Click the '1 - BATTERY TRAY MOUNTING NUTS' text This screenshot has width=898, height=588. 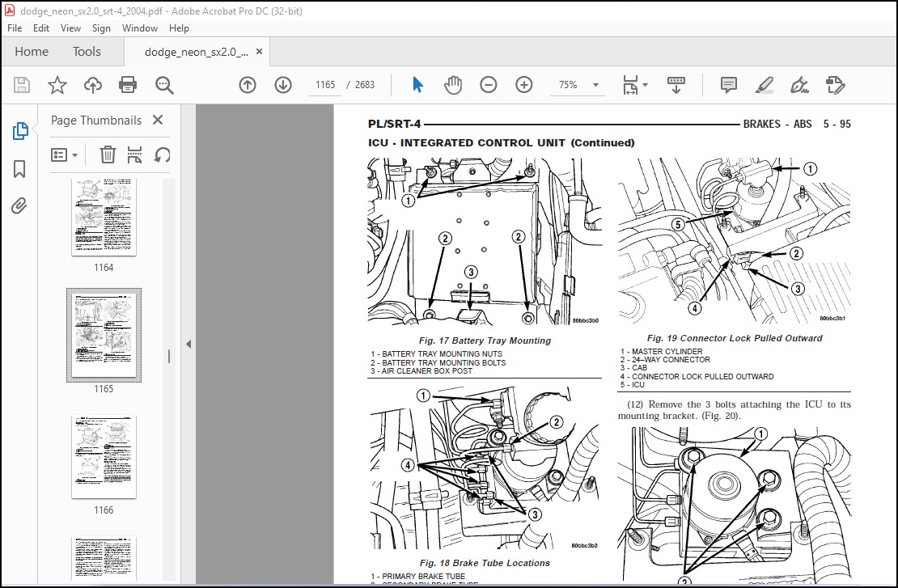[x=436, y=353]
